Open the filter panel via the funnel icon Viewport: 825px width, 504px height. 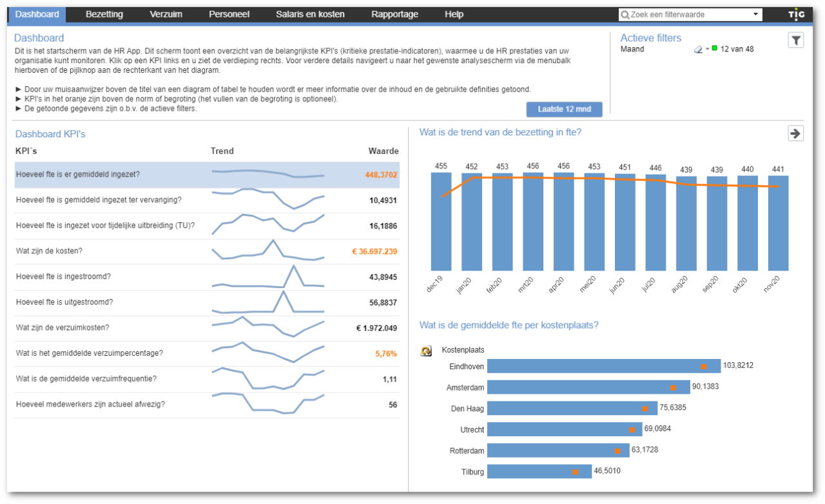click(797, 40)
